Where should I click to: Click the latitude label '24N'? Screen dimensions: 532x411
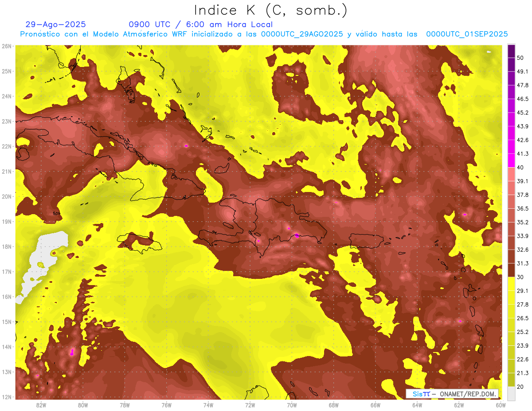click(x=7, y=96)
